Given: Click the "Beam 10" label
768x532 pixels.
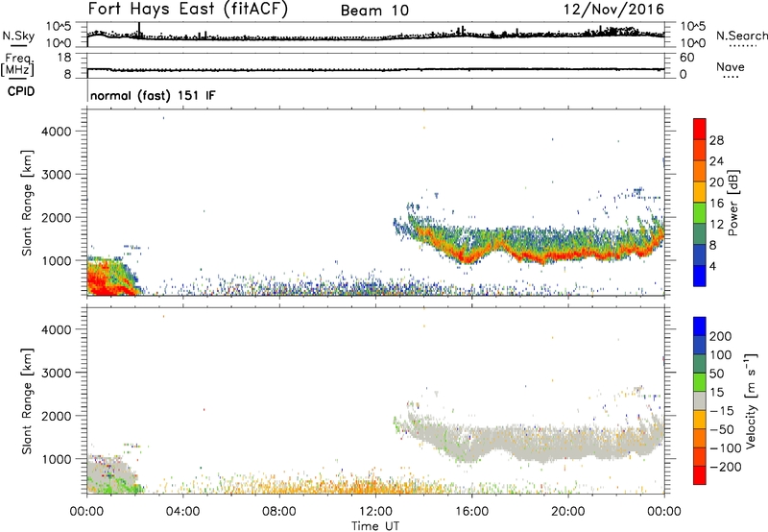Looking at the screenshot, I should [374, 11].
